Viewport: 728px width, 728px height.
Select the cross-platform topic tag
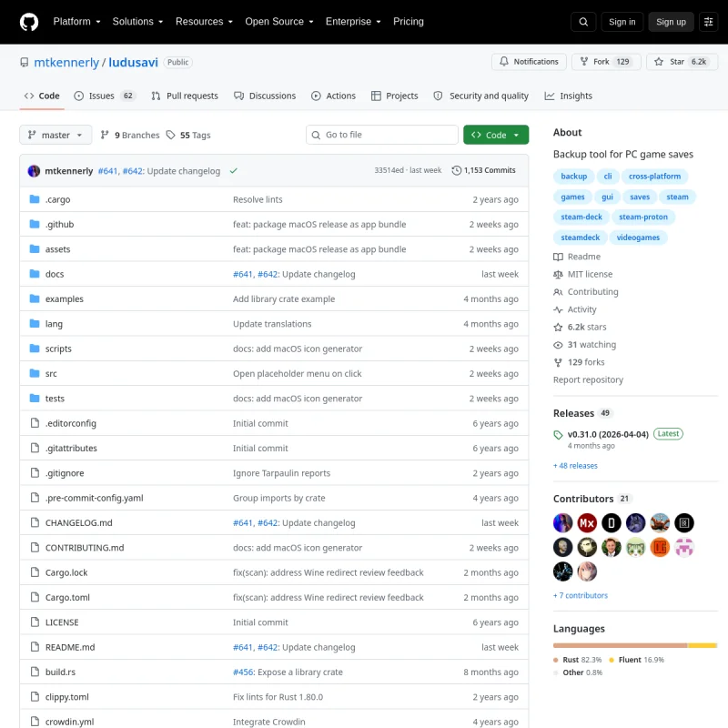click(654, 177)
